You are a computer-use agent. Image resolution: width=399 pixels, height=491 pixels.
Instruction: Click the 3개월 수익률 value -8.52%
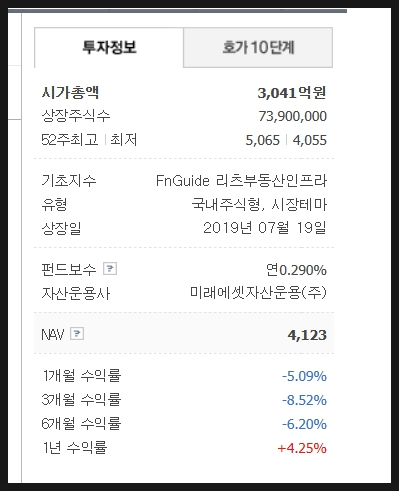(x=304, y=400)
